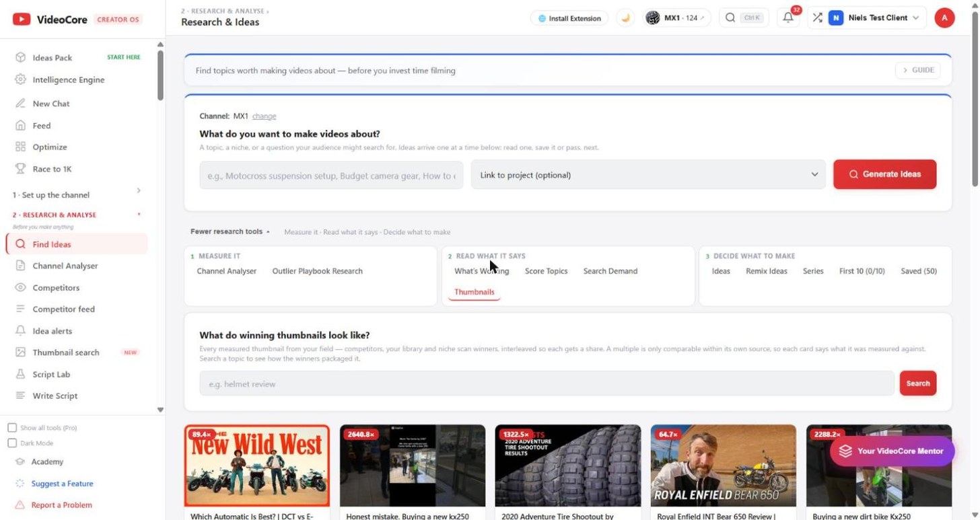The width and height of the screenshot is (980, 520).
Task: Enable the Show all tools (Pro) checkbox
Action: click(12, 428)
